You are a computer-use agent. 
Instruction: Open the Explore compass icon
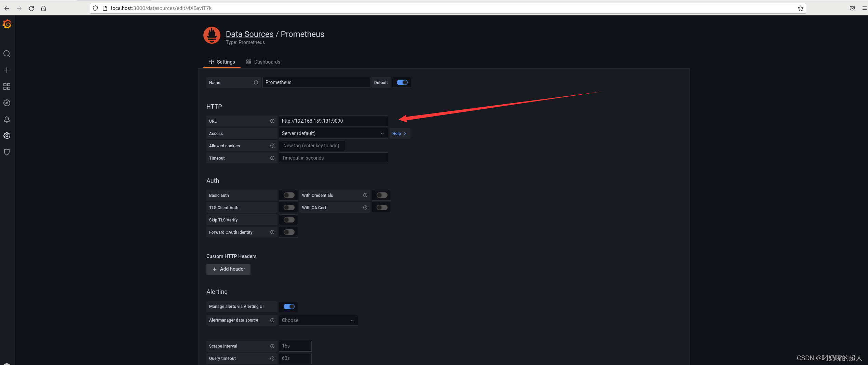pyautogui.click(x=7, y=103)
